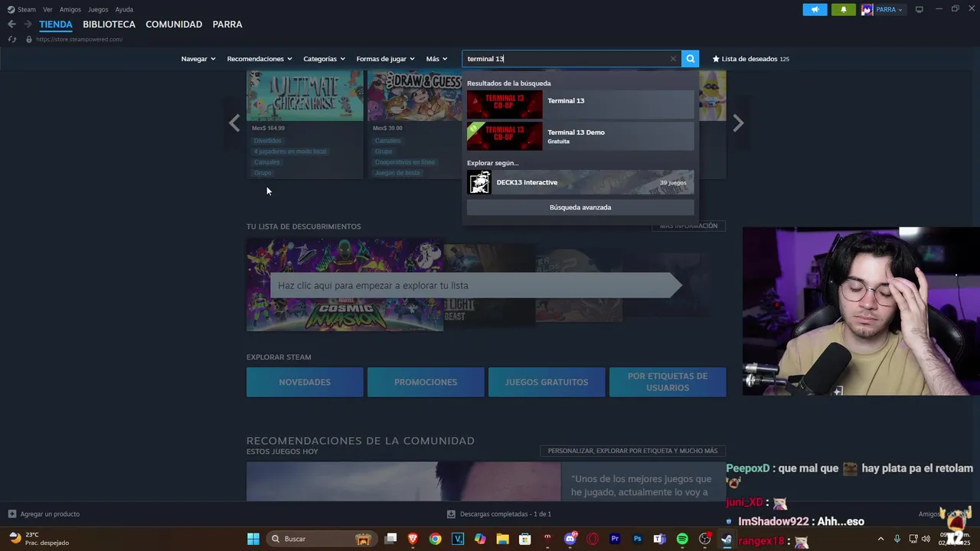
Task: Open Adobe Premiere Pro from the taskbar
Action: point(614,539)
